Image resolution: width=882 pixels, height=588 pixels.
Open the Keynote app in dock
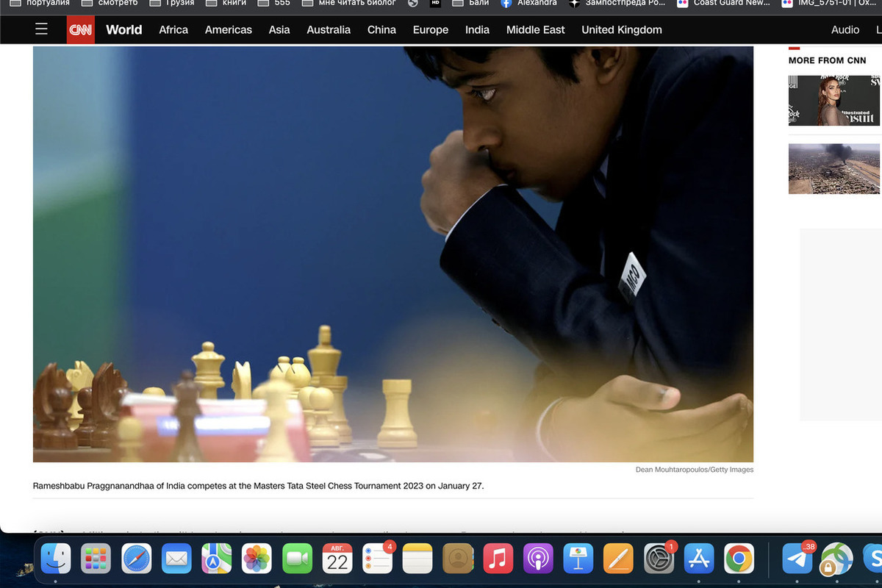tap(578, 559)
